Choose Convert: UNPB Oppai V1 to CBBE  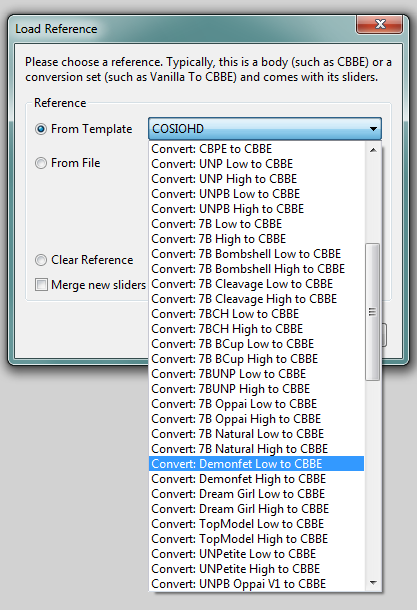point(256,584)
